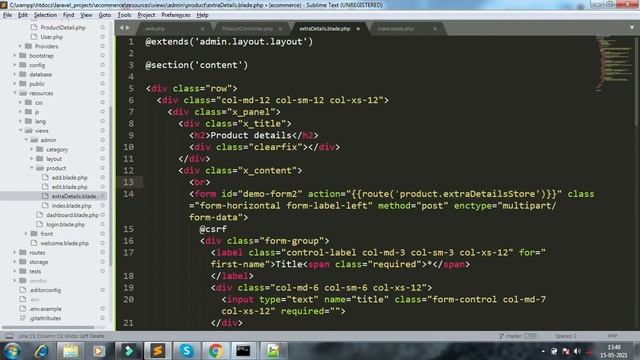Expand the css folder
Image resolution: width=640 pixels, height=360 pixels.
[20, 102]
